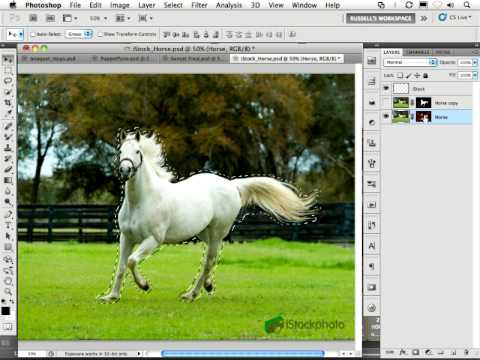Select the Horse layer mask thumbnail
The height and width of the screenshot is (360, 480).
pos(423,117)
